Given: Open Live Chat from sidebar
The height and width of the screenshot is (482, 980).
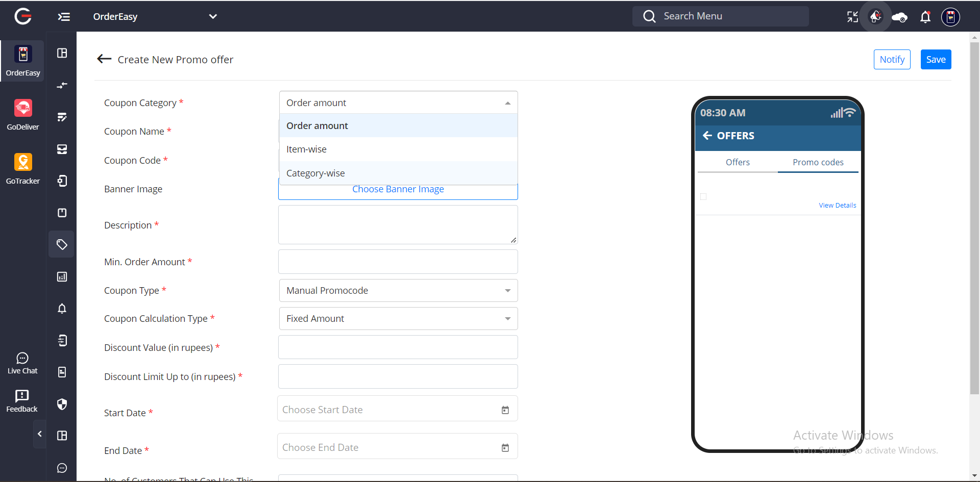Looking at the screenshot, I should (x=22, y=363).
